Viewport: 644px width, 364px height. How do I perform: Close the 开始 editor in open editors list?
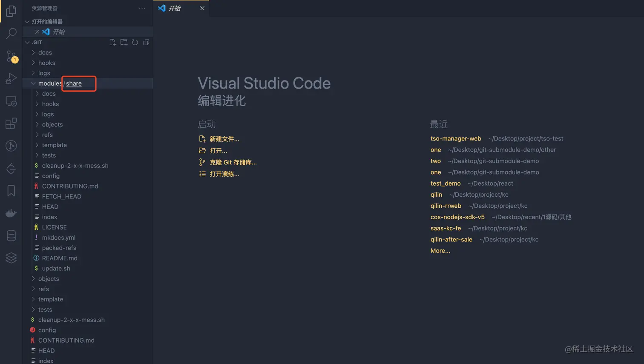coord(37,32)
